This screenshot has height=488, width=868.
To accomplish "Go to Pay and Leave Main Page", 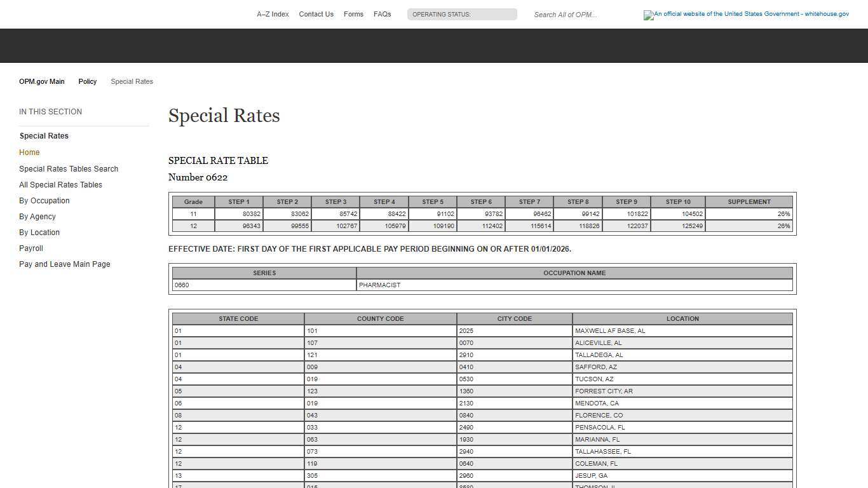I will pos(64,264).
